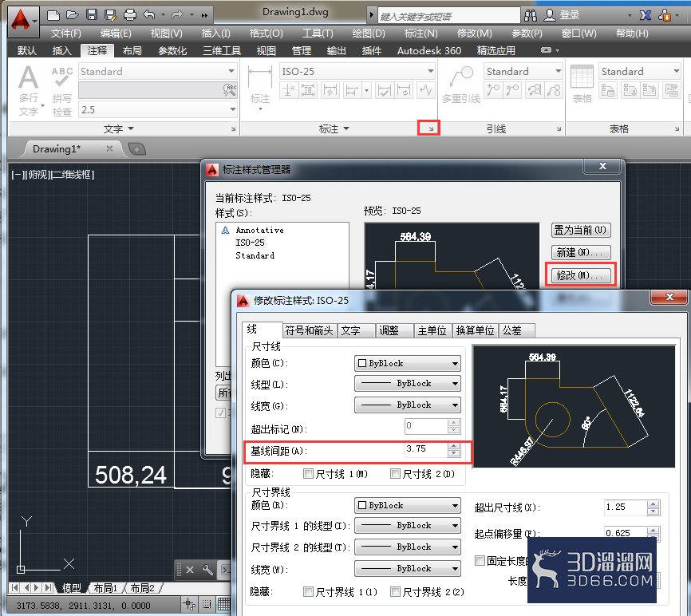Click the Save As icon with pencil
Image resolution: width=691 pixels, height=616 pixels.
pyautogui.click(x=111, y=15)
